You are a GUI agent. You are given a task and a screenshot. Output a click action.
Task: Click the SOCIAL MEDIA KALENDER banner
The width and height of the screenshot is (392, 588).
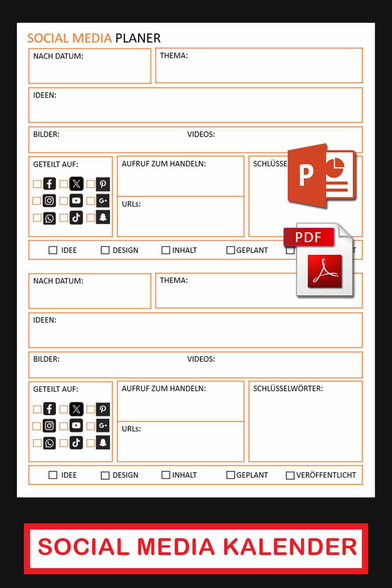pyautogui.click(x=196, y=548)
